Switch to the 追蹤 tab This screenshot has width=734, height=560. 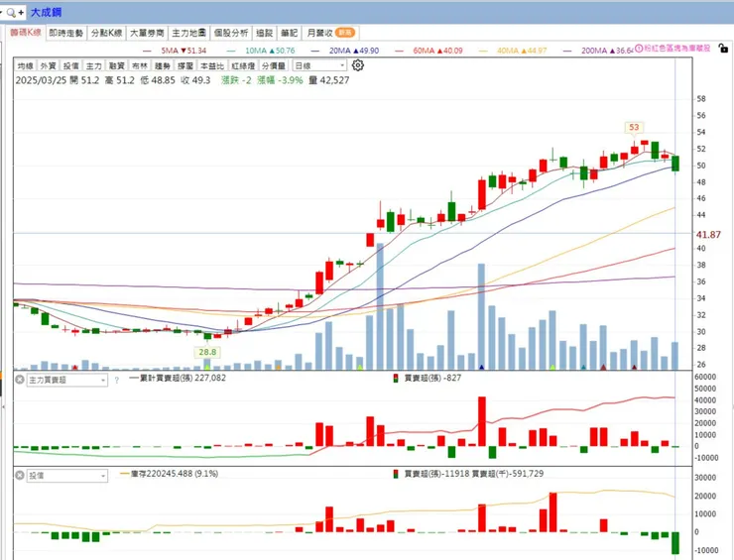click(x=265, y=33)
